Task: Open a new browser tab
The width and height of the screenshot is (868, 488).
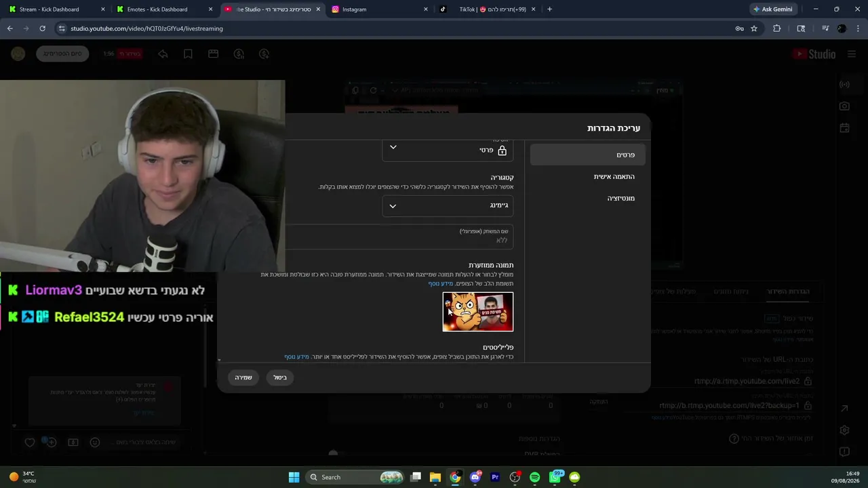Action: [549, 9]
